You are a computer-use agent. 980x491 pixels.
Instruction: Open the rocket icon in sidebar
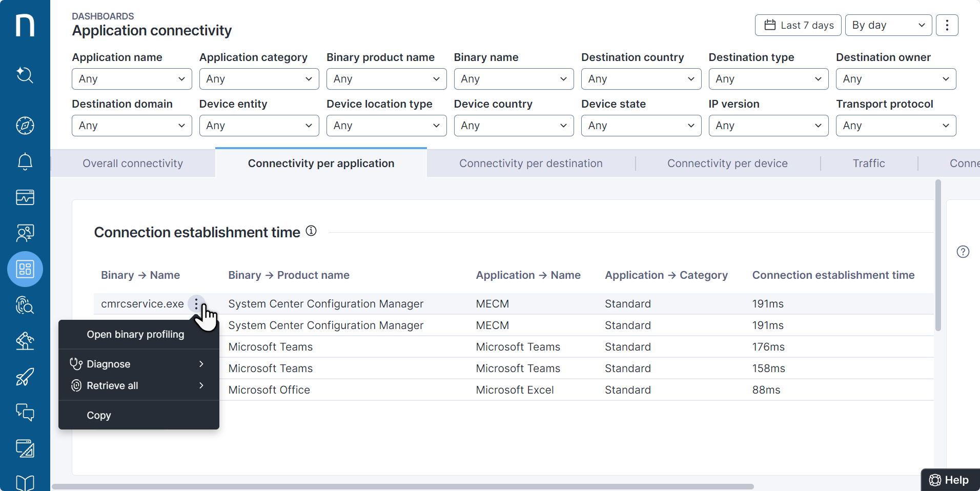point(25,377)
